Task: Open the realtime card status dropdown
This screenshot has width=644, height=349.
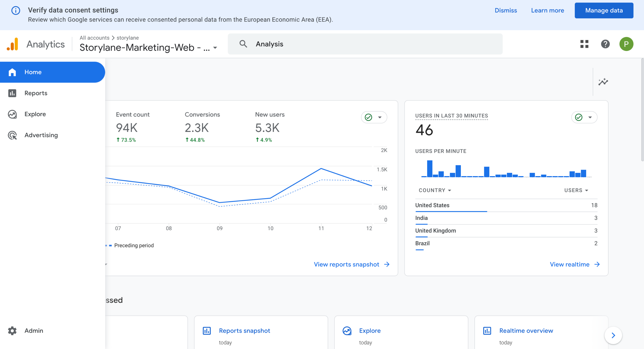Action: tap(584, 117)
